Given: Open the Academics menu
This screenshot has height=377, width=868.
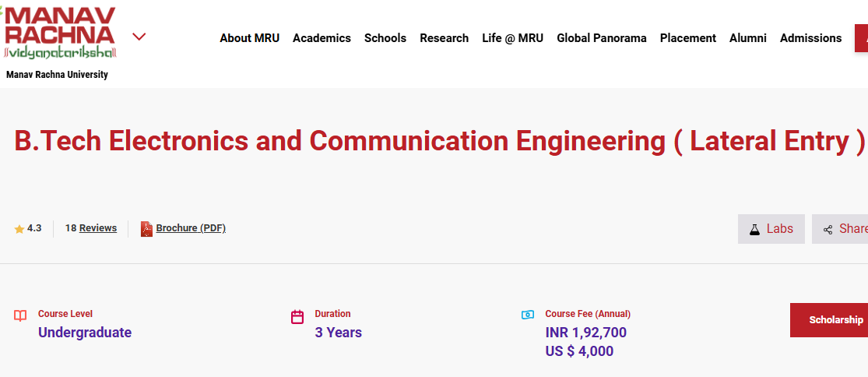Looking at the screenshot, I should coord(322,38).
